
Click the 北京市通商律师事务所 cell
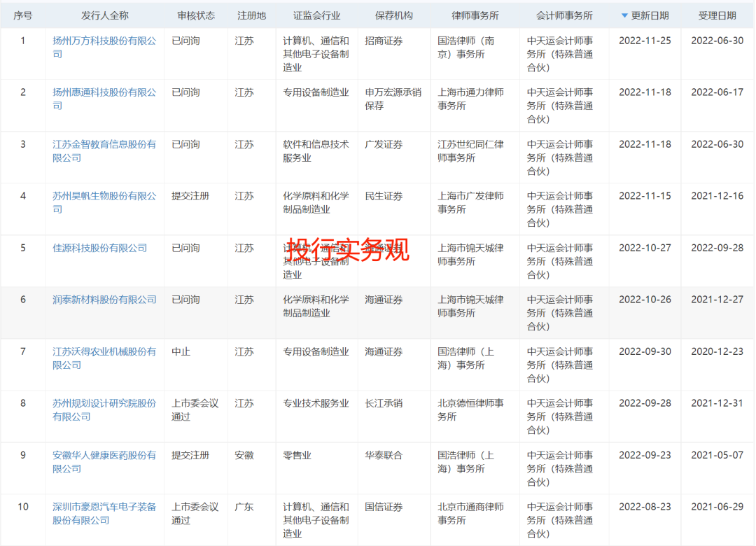pyautogui.click(x=470, y=514)
